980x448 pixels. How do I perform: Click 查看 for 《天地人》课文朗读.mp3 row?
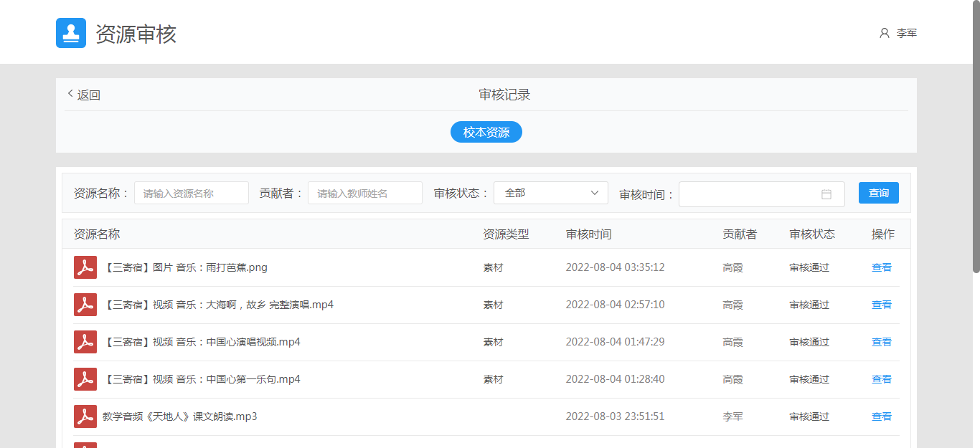881,416
